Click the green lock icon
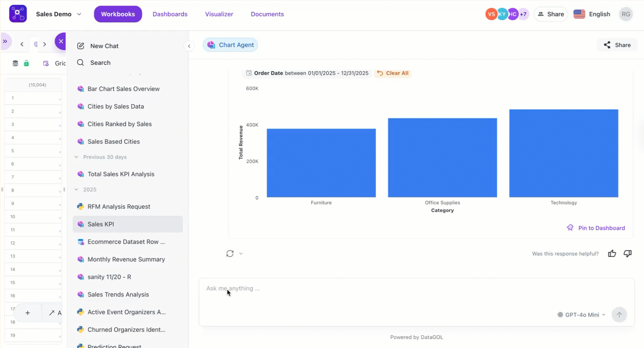 [x=26, y=63]
